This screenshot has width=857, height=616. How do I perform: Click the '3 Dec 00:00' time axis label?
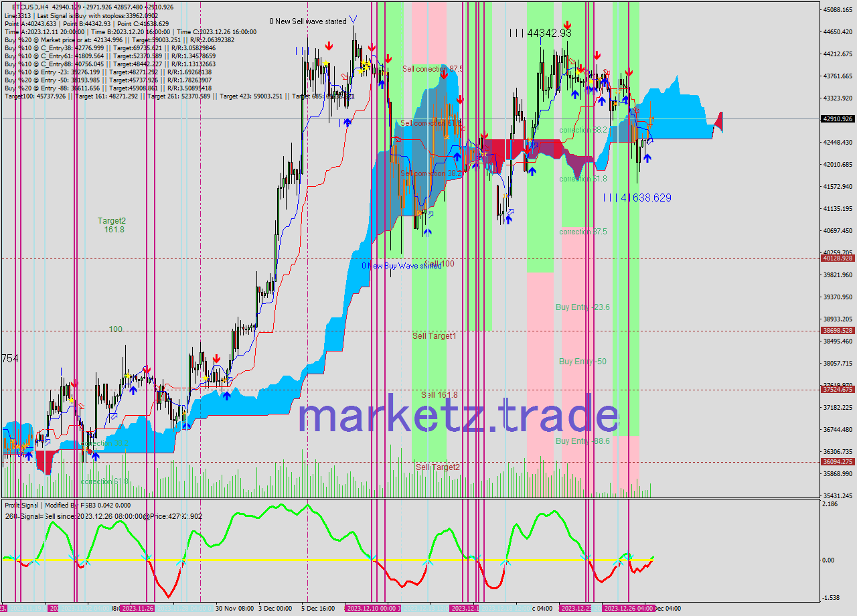[275, 609]
